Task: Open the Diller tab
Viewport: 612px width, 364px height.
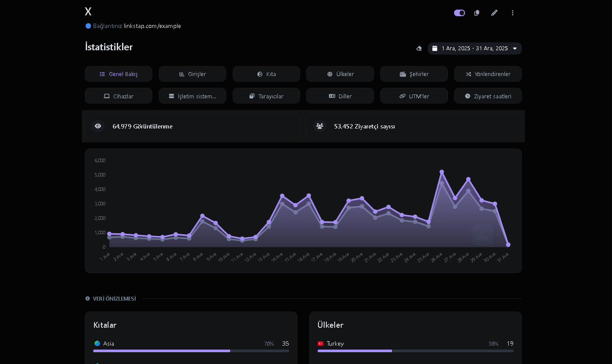Action: [340, 96]
